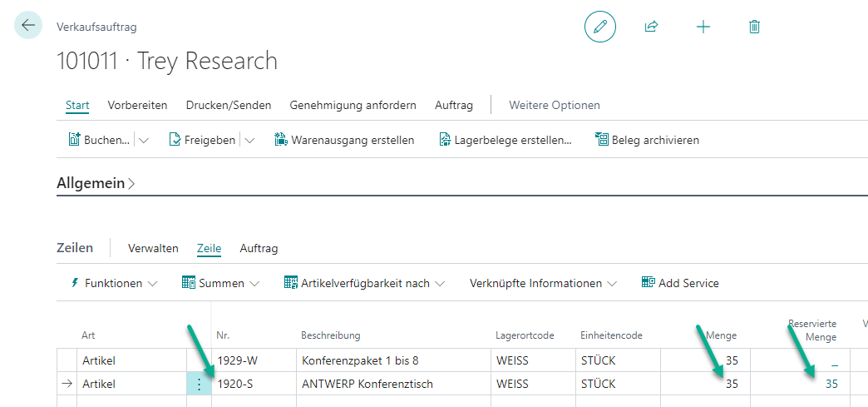Expand the Summen dropdown

pos(220,283)
